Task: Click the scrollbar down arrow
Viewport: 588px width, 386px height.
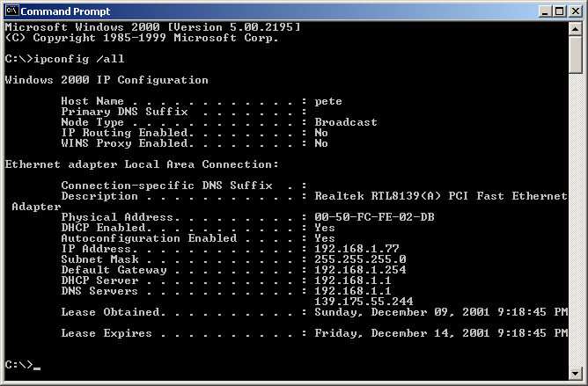Action: point(575,372)
